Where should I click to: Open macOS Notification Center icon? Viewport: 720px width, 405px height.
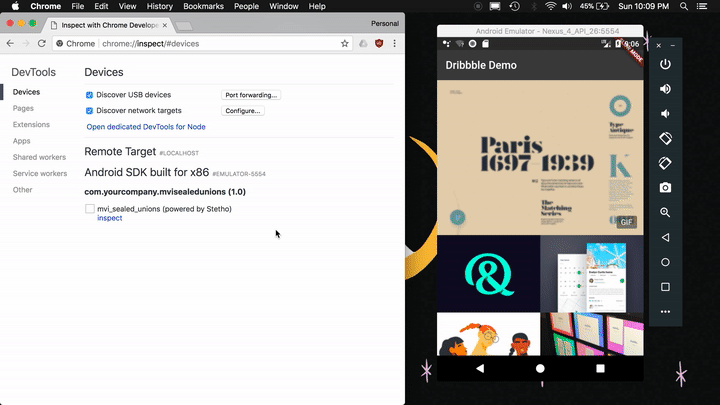(x=702, y=6)
